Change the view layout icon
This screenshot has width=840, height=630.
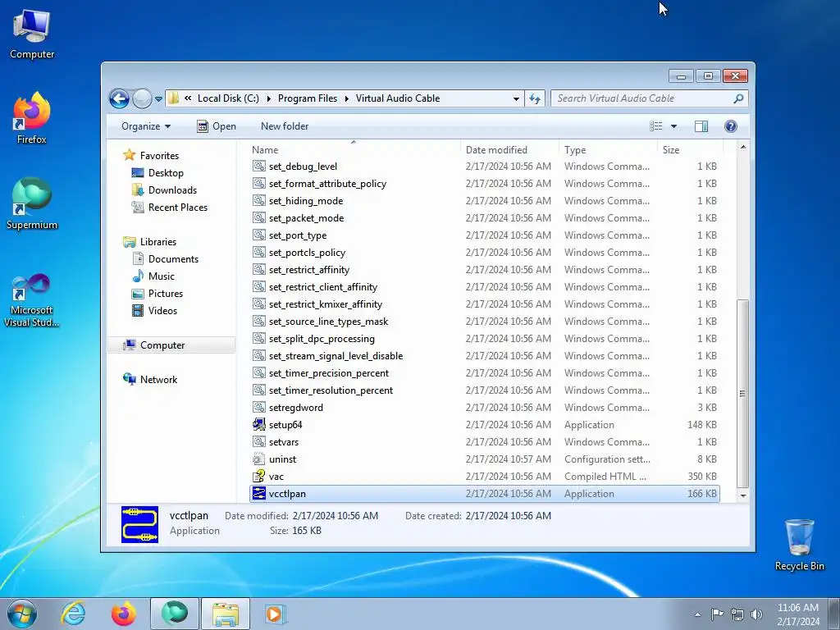(x=655, y=126)
